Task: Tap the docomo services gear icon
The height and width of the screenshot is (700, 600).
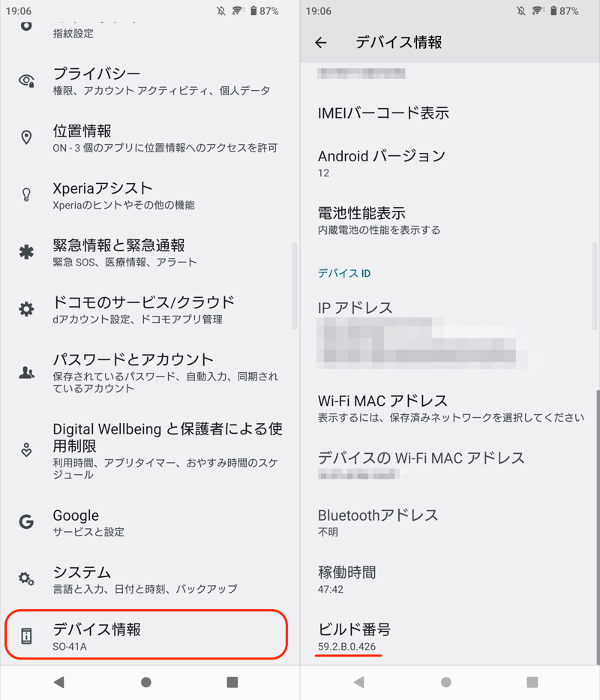Action: [x=27, y=309]
